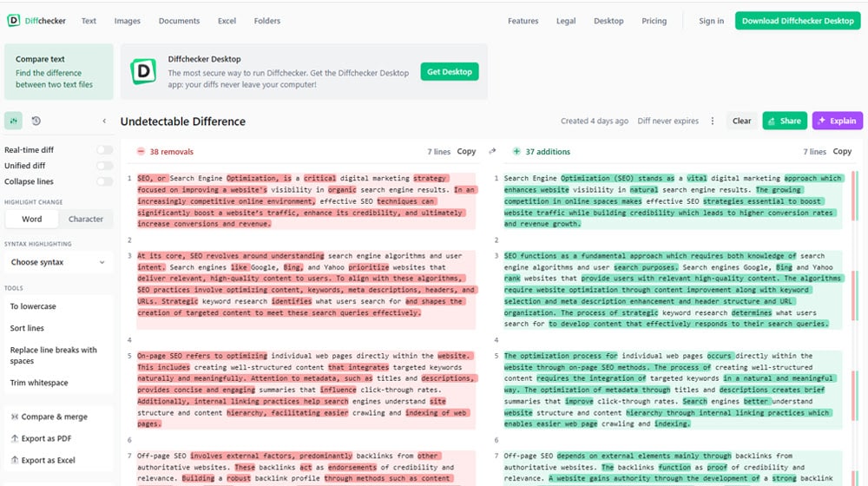The image size is (868, 486).
Task: Open the Pricing menu item
Action: [654, 21]
